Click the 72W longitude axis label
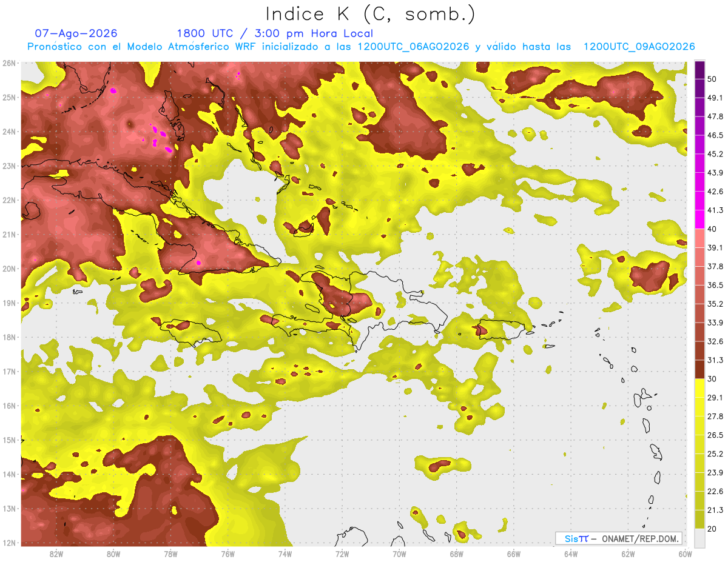 point(342,554)
